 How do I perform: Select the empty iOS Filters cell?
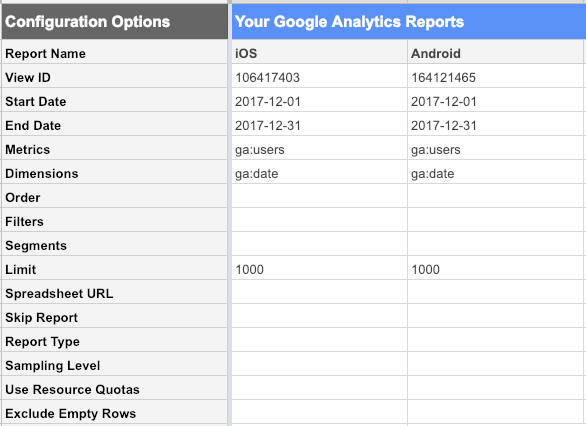coord(319,221)
